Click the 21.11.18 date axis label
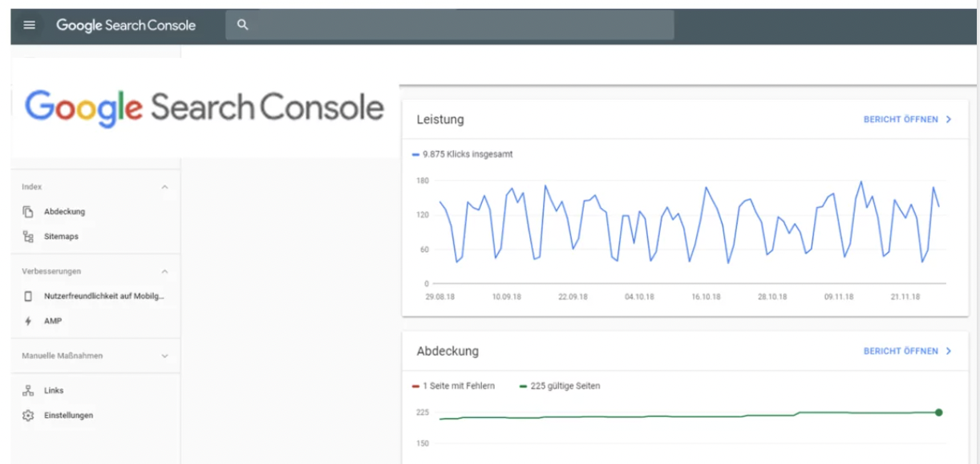This screenshot has width=980, height=464. (x=905, y=297)
